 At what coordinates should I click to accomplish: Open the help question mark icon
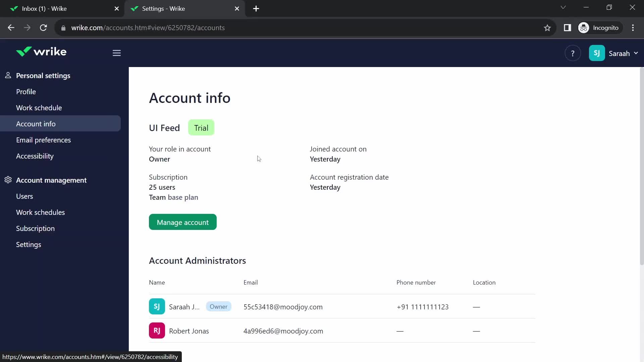(x=573, y=53)
